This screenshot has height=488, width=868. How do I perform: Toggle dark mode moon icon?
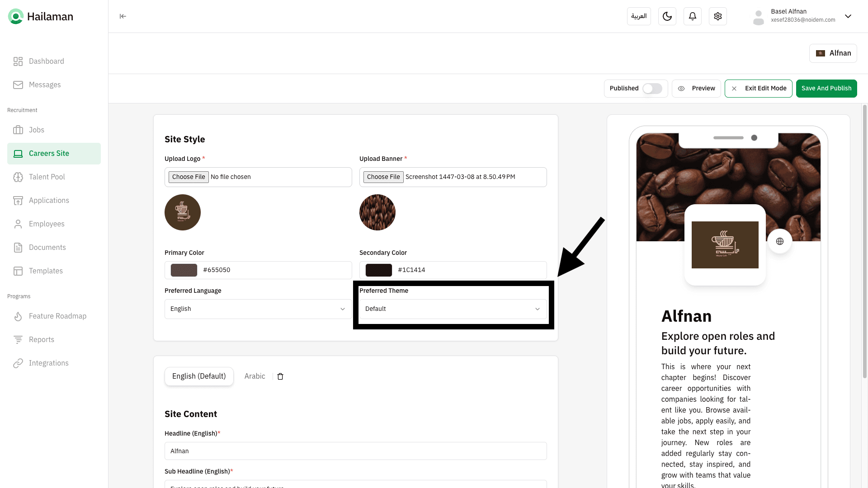tap(667, 16)
